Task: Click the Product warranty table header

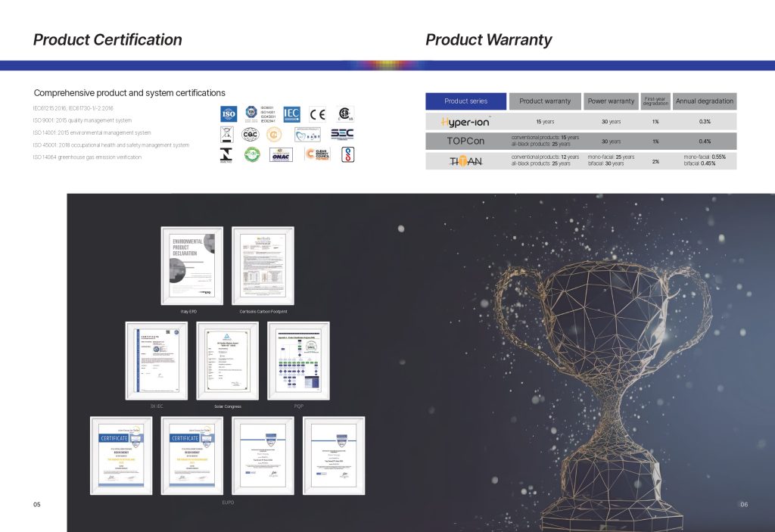Action: click(x=545, y=101)
